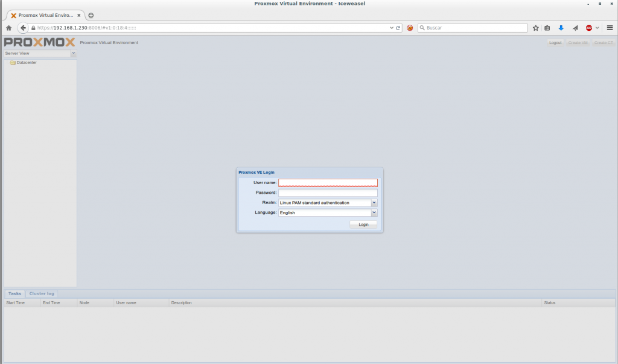
Task: Select the Datacenter tree node
Action: click(26, 63)
